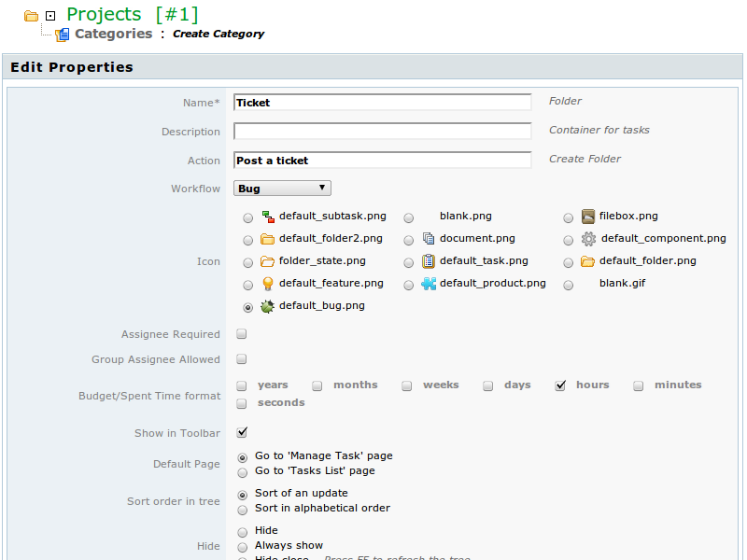Image resolution: width=747 pixels, height=560 pixels.
Task: Choose the filebox.png icon
Action: coord(588,217)
